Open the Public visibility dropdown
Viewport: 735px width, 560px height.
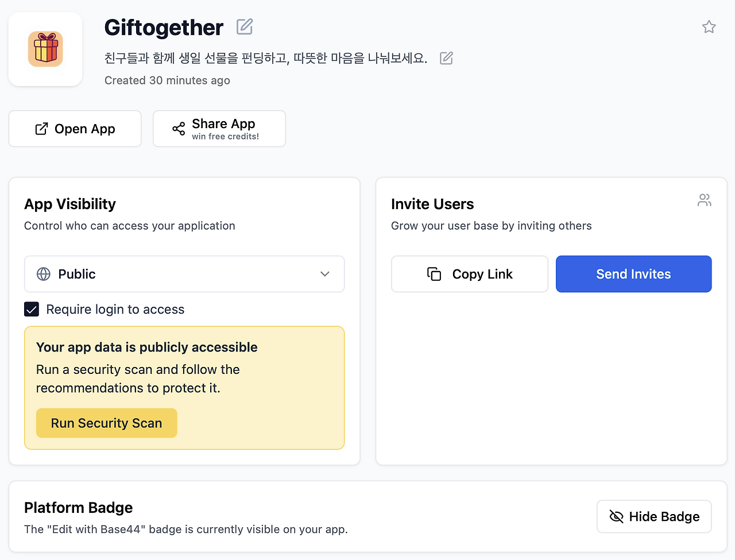tap(184, 274)
